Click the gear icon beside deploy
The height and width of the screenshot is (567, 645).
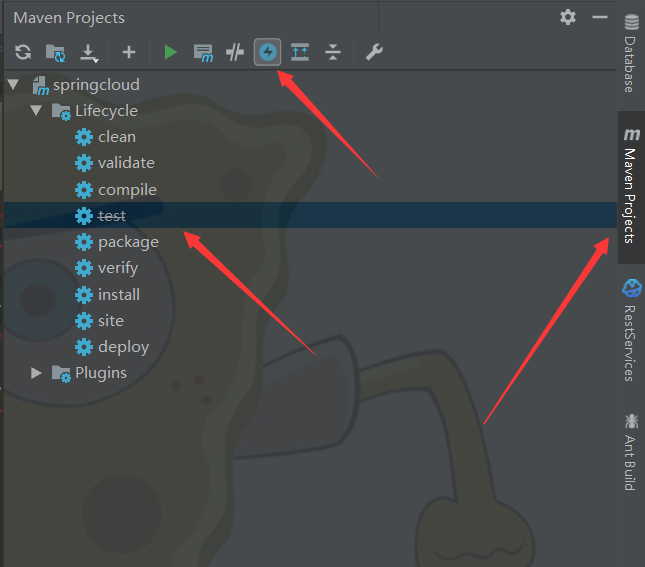[84, 347]
